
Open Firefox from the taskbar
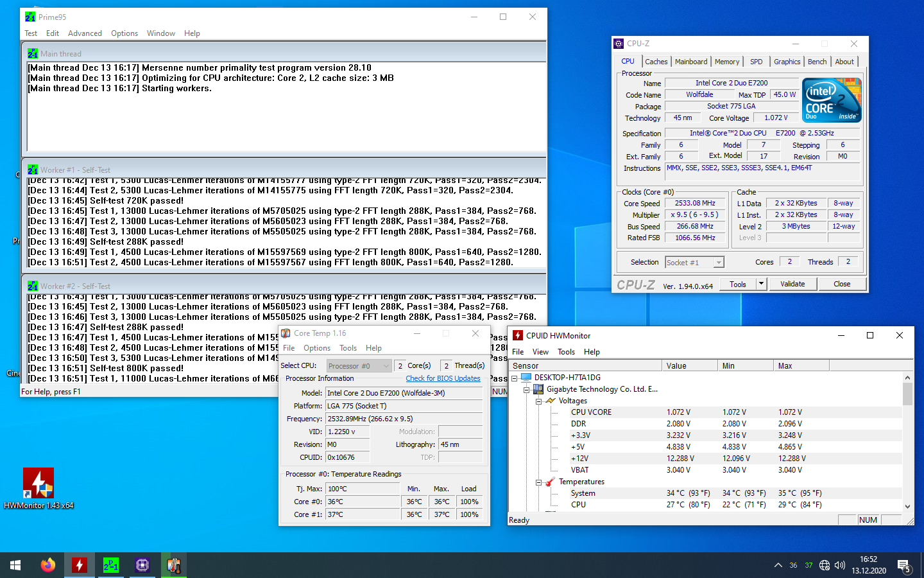47,565
